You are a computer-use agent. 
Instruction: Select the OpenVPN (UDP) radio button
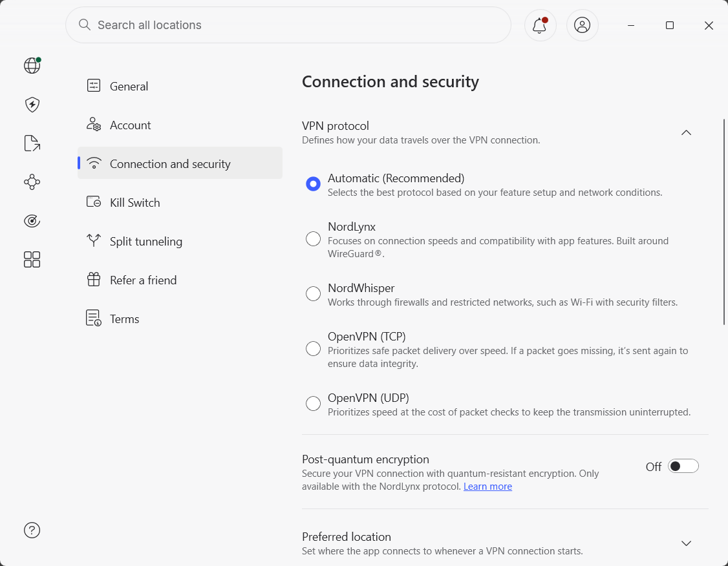pos(314,404)
